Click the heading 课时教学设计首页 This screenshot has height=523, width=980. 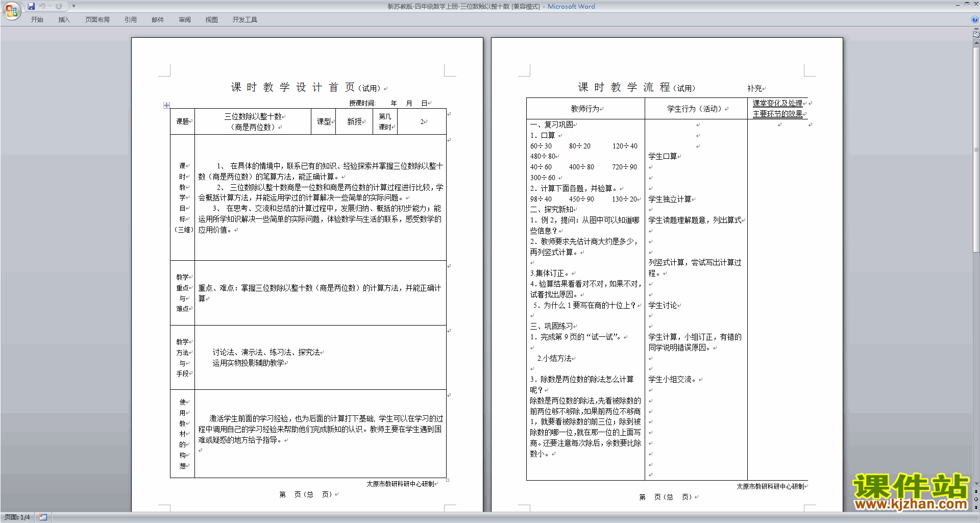293,87
